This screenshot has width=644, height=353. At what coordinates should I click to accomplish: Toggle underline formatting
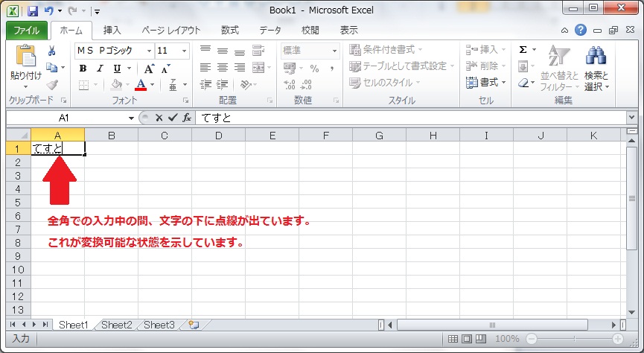(x=117, y=69)
